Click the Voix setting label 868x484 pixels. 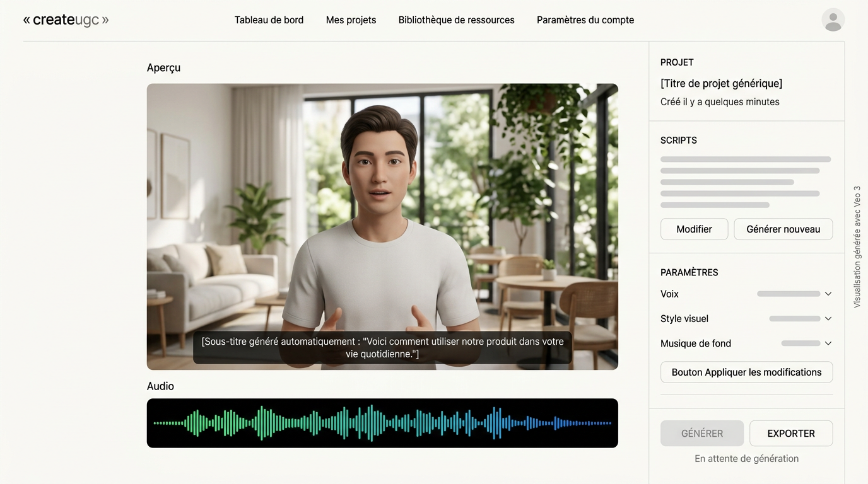(669, 294)
